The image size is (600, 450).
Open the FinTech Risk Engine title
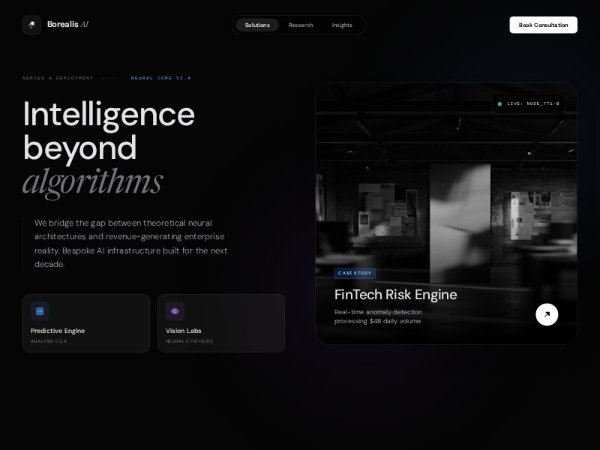(x=396, y=294)
